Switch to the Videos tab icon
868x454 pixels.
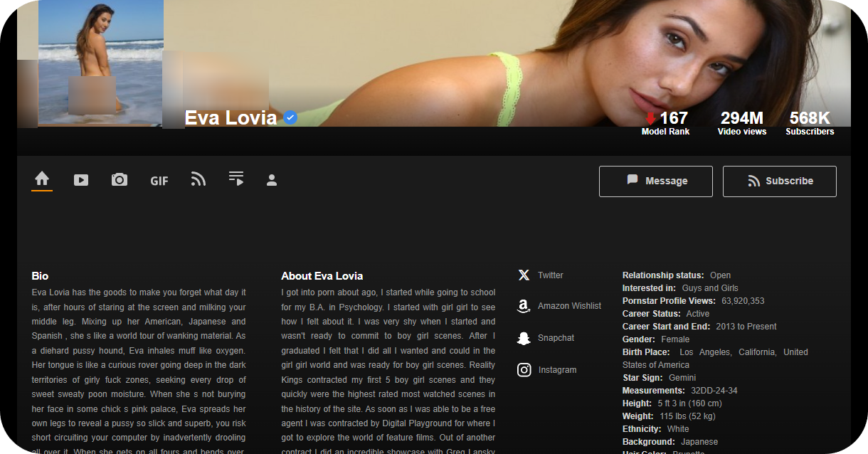[81, 181]
